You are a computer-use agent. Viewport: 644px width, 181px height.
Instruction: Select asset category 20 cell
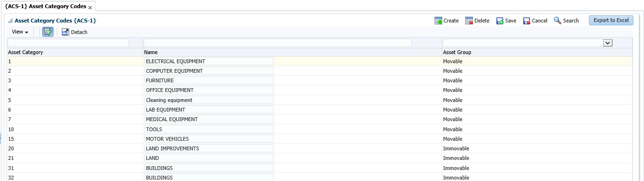pyautogui.click(x=75, y=148)
